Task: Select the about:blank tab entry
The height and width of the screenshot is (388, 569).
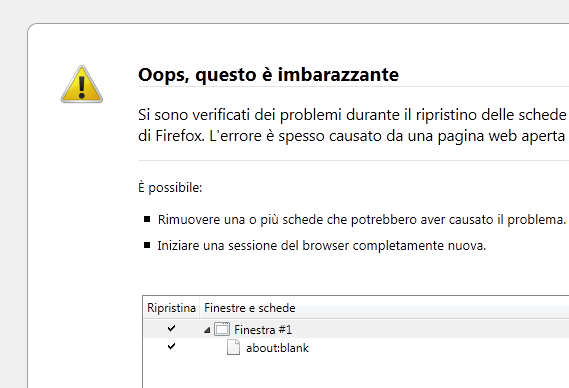Action: click(x=277, y=348)
